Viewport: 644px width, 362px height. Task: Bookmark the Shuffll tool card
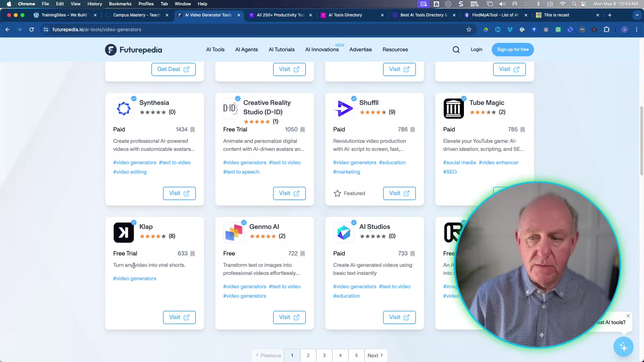413,130
